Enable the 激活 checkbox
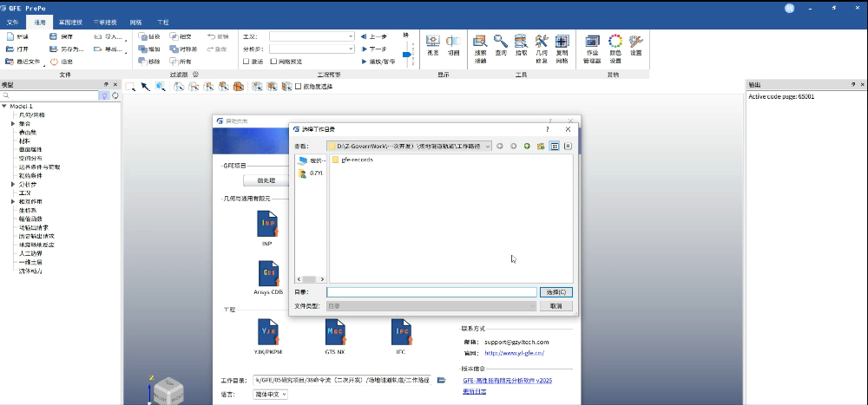Viewport: 868px width, 405px height. 247,62
